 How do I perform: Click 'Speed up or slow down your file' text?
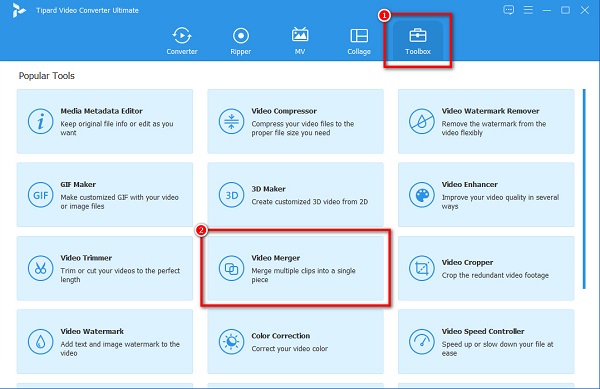point(497,348)
